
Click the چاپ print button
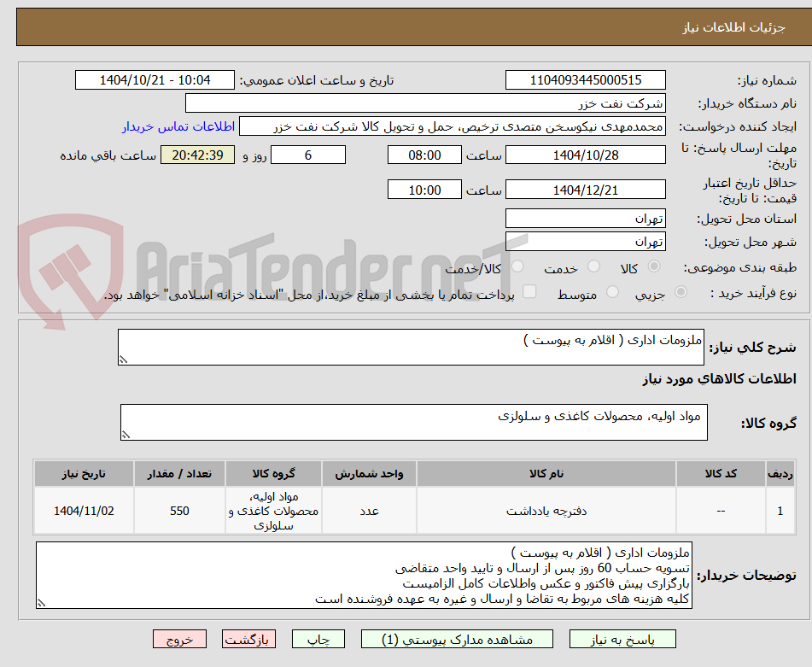point(318,638)
